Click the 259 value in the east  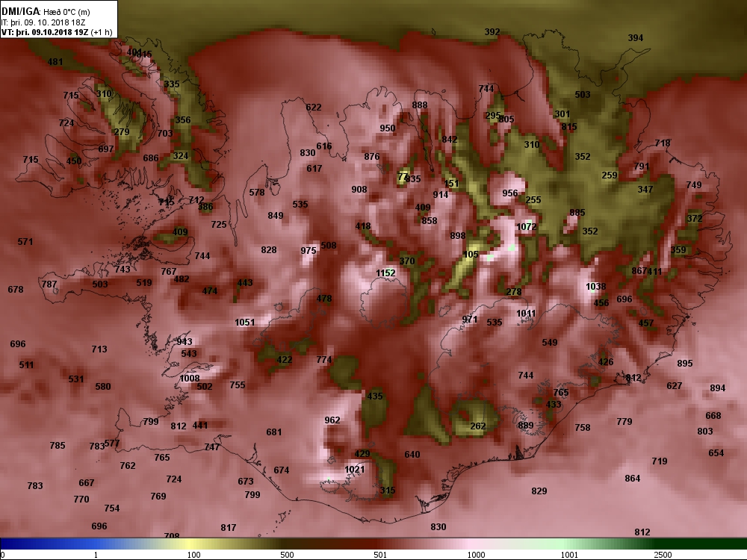(610, 175)
